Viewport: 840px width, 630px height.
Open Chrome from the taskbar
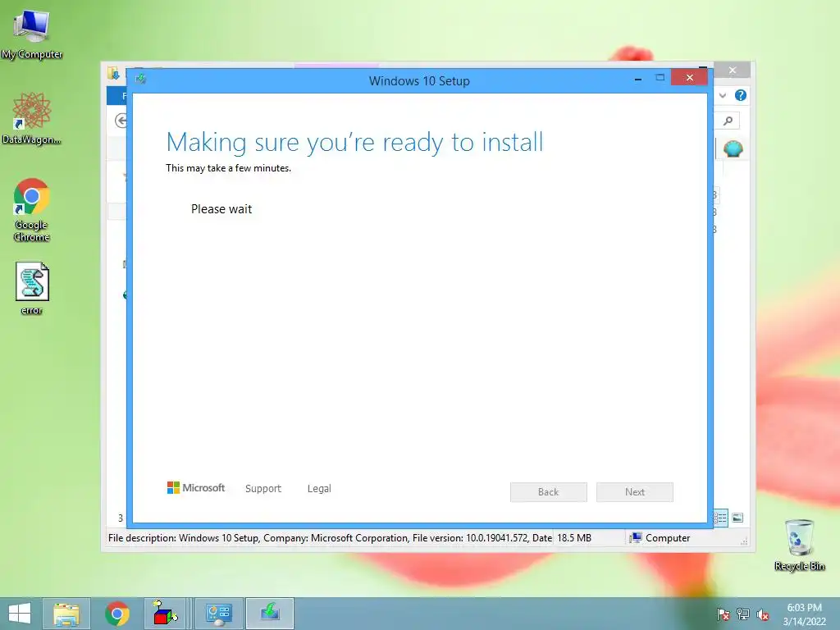[x=116, y=614]
